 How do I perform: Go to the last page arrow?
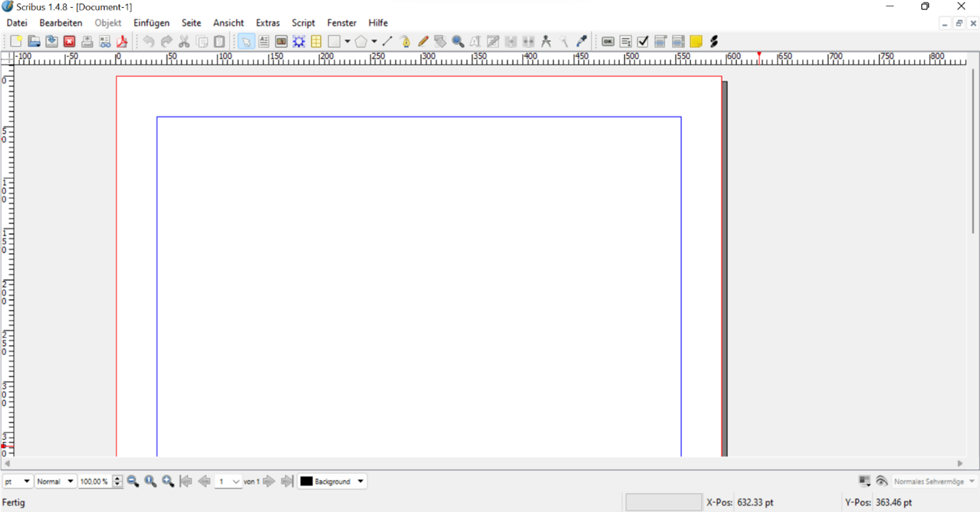pyautogui.click(x=287, y=482)
